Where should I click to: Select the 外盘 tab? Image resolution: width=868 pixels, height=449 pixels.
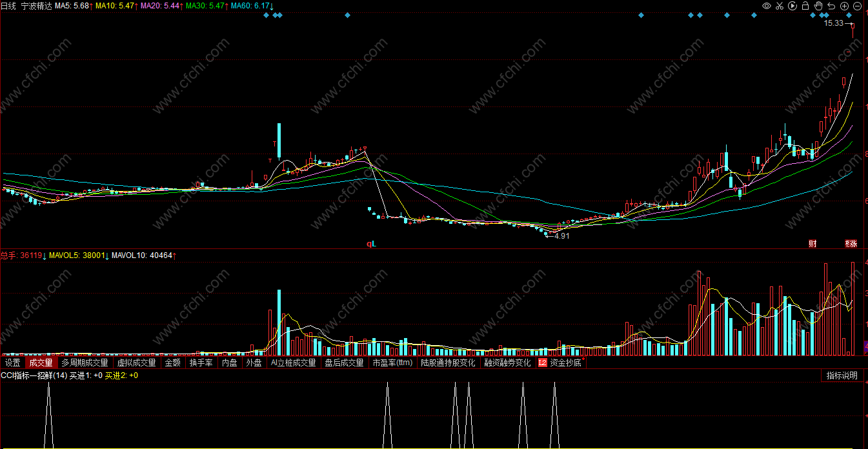pyautogui.click(x=254, y=363)
